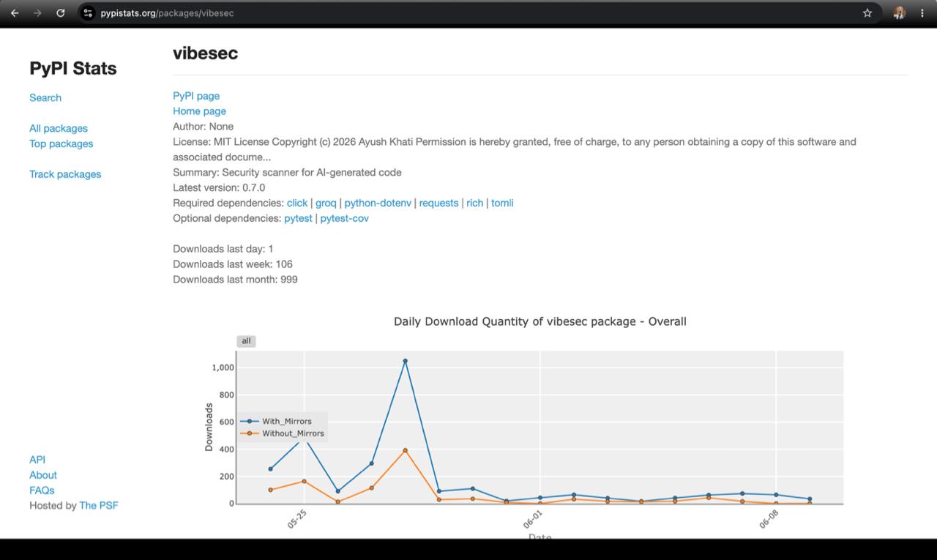Click the orange peak data point near 400
The width and height of the screenshot is (937, 560).
point(405,450)
